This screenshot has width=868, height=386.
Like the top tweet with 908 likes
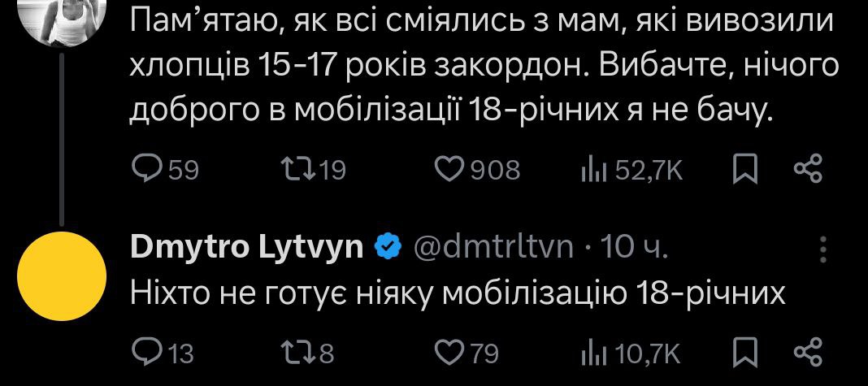[x=449, y=168]
